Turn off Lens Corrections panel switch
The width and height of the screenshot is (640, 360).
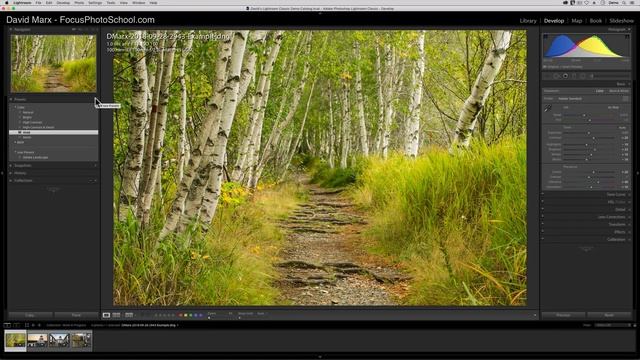click(x=542, y=217)
